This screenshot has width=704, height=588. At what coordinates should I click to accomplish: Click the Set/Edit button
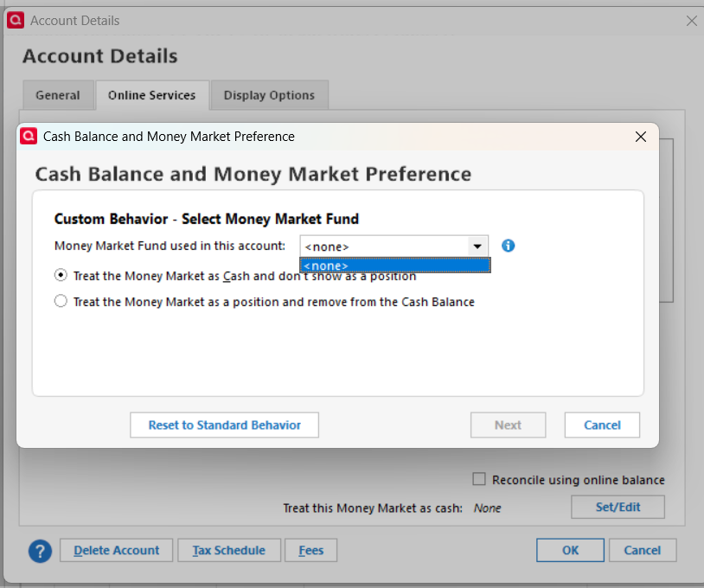[x=618, y=507]
